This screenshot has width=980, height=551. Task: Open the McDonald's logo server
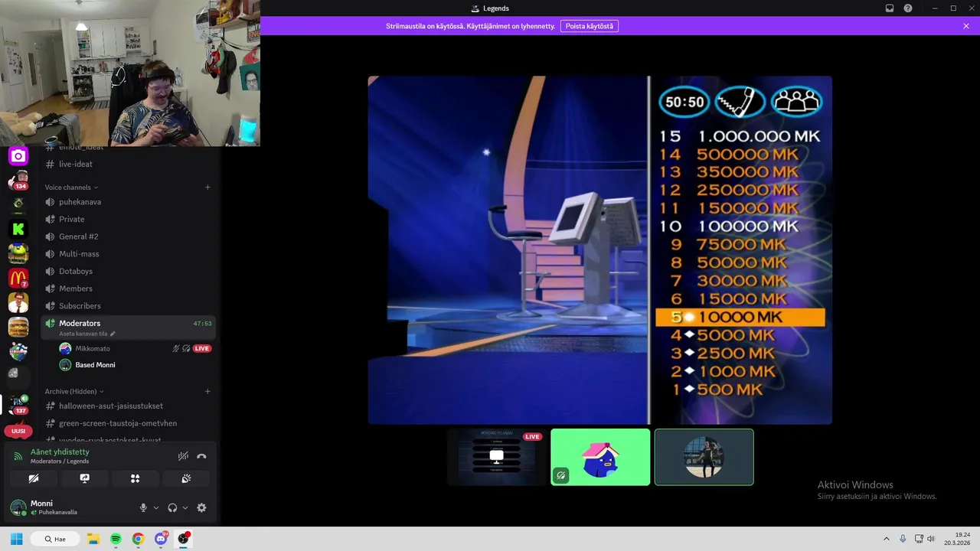point(18,278)
